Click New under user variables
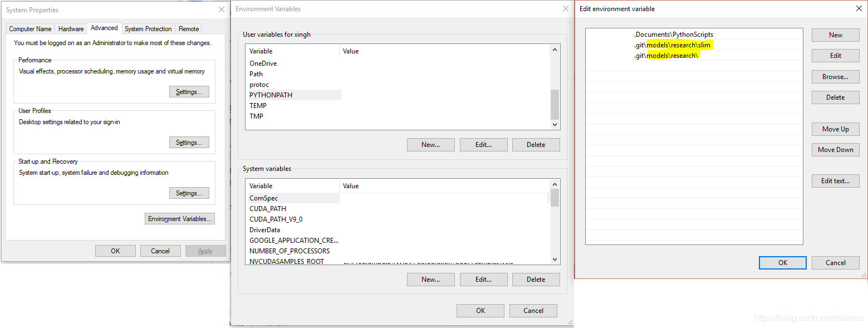This screenshot has height=328, width=868. click(430, 144)
